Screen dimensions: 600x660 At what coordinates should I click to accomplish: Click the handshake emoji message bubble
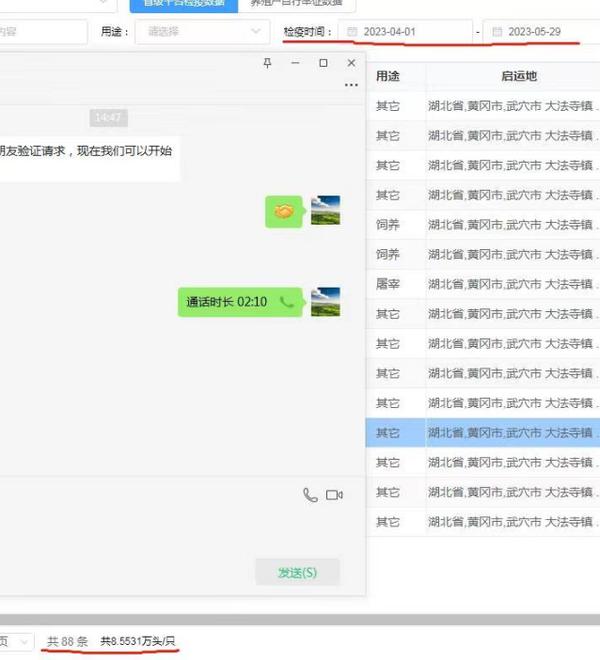point(284,211)
